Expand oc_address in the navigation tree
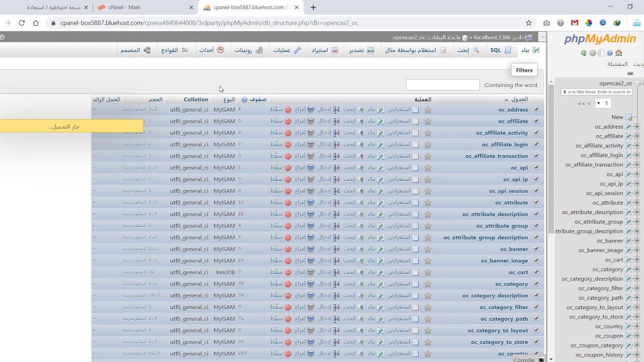The height and width of the screenshot is (362, 644). tap(637, 127)
